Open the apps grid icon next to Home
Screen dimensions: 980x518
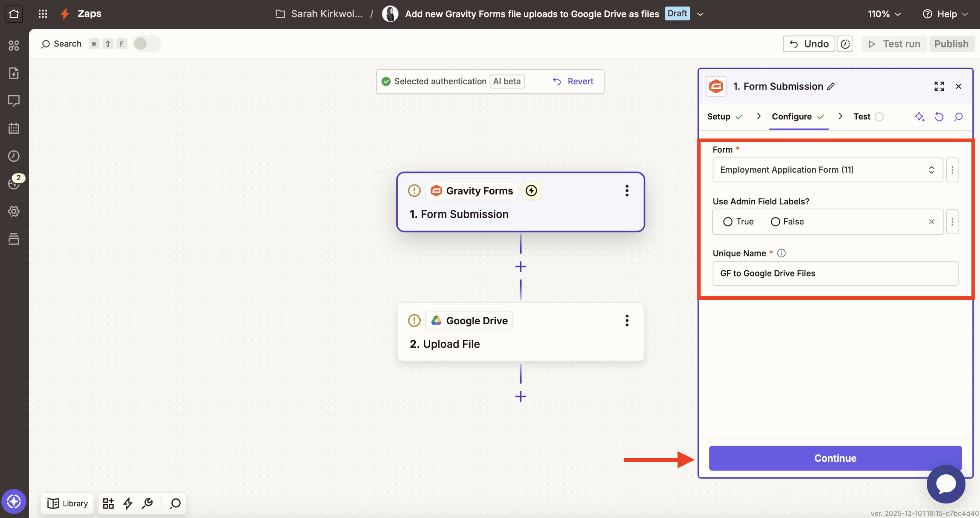click(42, 13)
